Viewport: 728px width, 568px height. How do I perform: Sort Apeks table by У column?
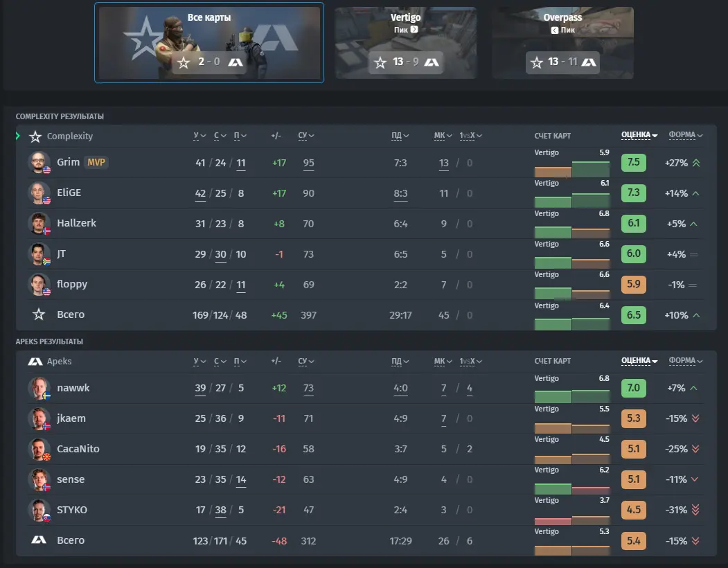(x=199, y=362)
